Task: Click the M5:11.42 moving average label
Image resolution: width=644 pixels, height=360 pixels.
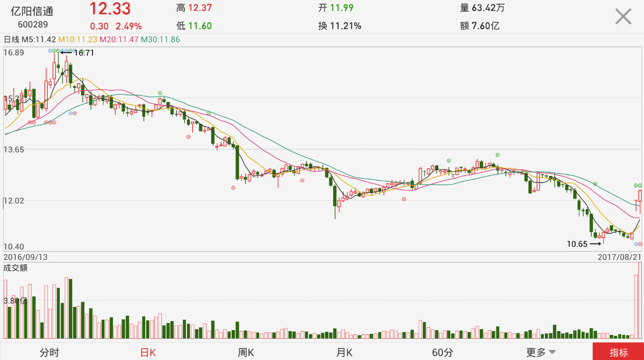Action: pyautogui.click(x=39, y=39)
